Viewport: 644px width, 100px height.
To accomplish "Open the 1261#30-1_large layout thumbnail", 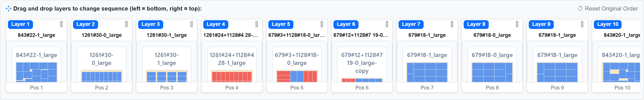I will [167, 76].
